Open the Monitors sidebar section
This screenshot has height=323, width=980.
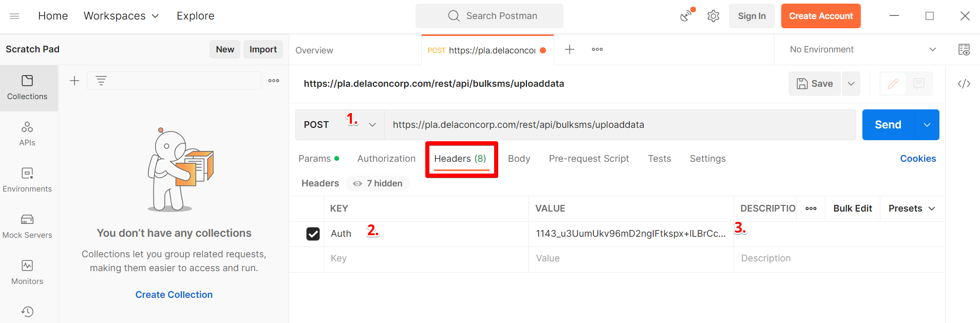point(27,273)
